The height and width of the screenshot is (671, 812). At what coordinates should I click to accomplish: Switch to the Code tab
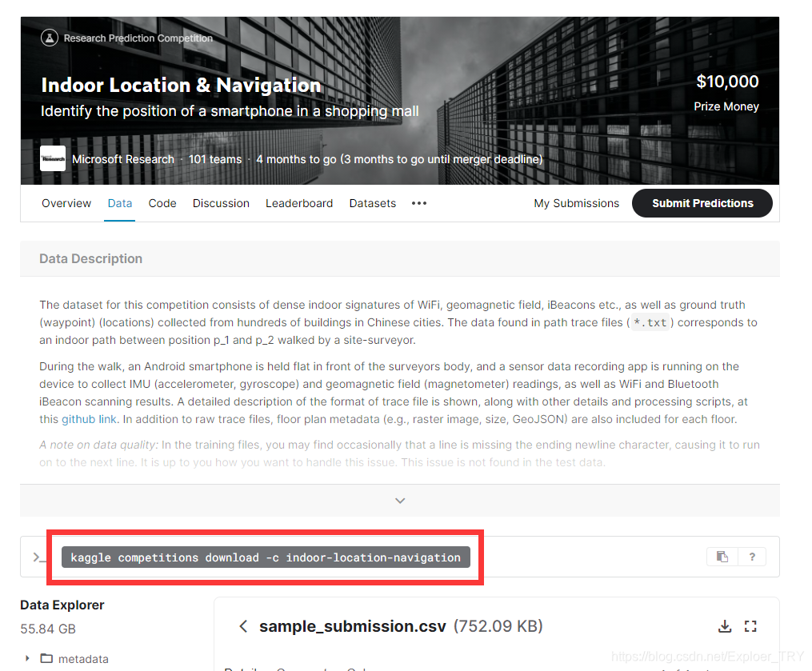pos(162,203)
